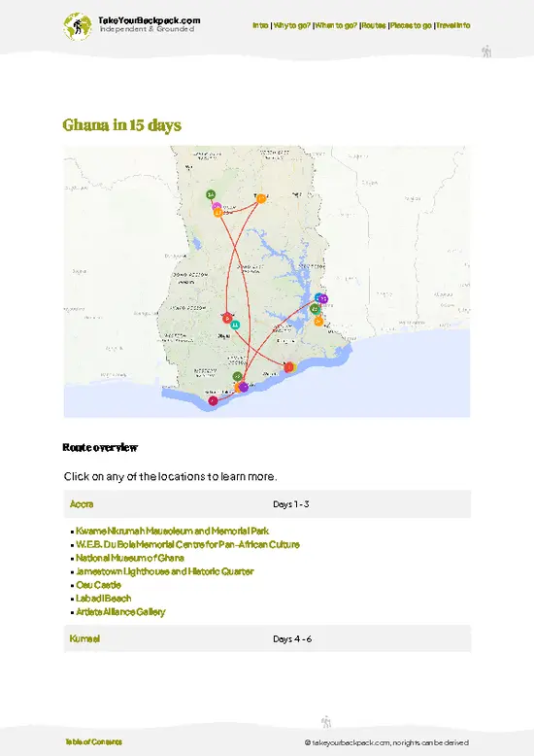
Task: Open the Accra location link
Action: pos(82,504)
